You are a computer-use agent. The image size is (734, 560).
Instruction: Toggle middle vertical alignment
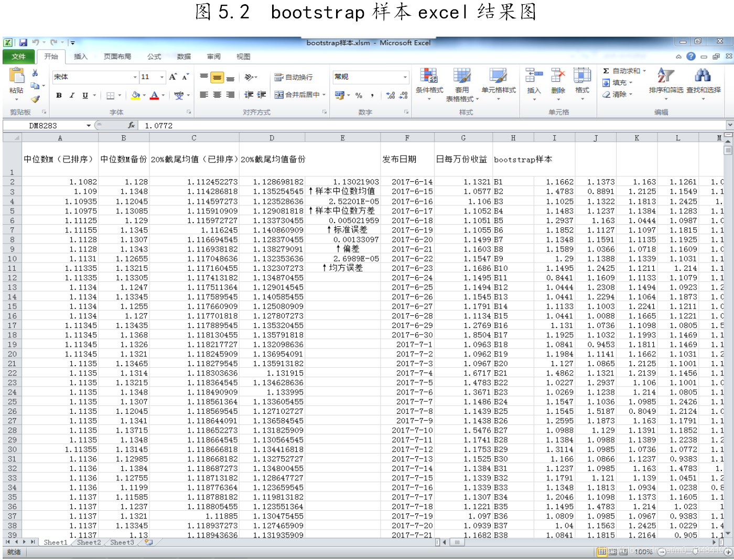point(217,78)
